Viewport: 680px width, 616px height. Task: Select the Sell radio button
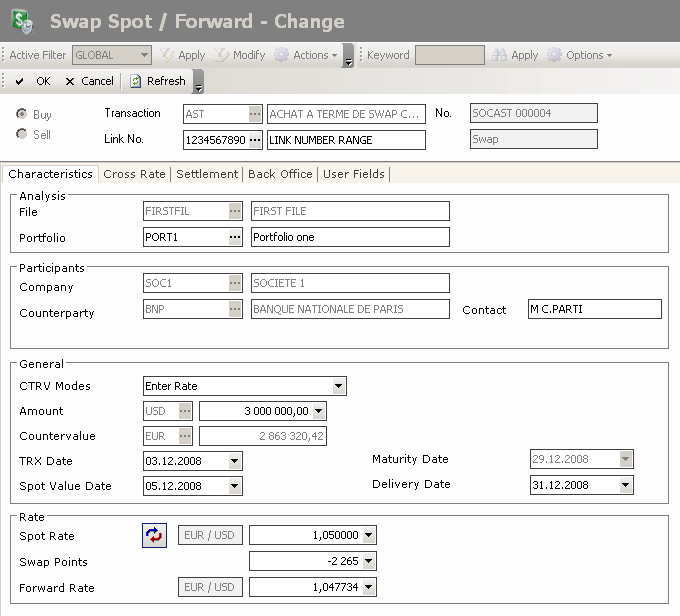click(21, 134)
